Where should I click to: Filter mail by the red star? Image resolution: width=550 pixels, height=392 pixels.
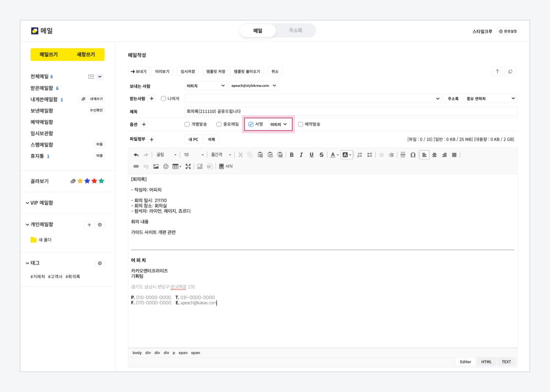(x=94, y=181)
